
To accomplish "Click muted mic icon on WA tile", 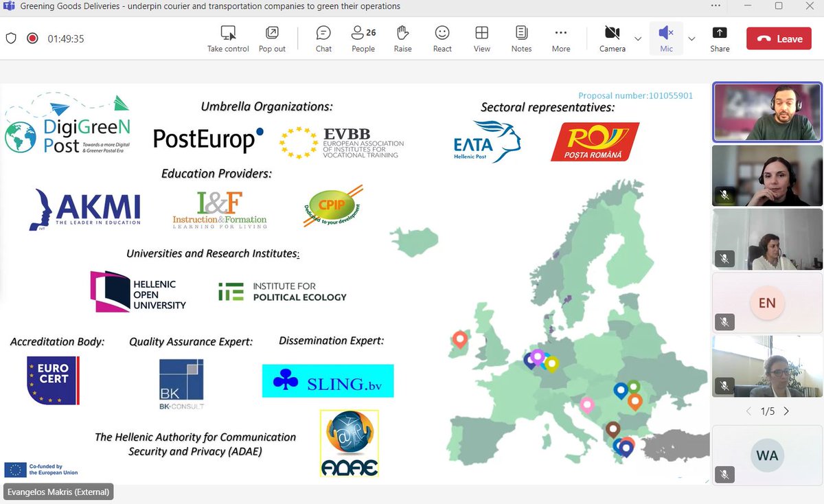I will click(724, 474).
